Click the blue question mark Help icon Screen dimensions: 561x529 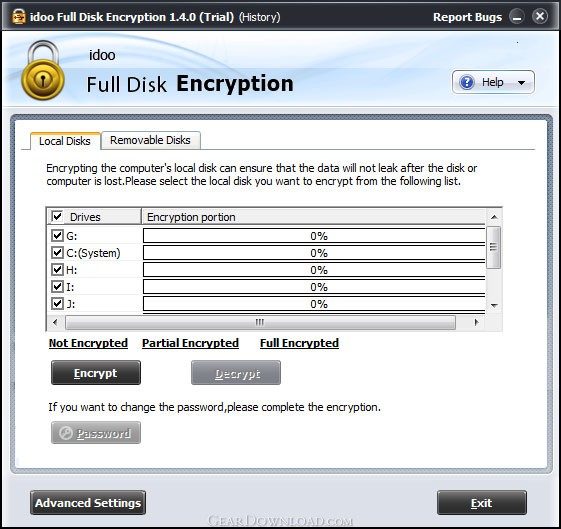point(467,82)
